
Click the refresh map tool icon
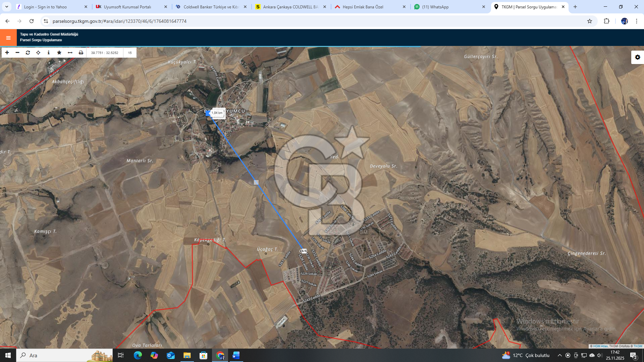coord(28,53)
